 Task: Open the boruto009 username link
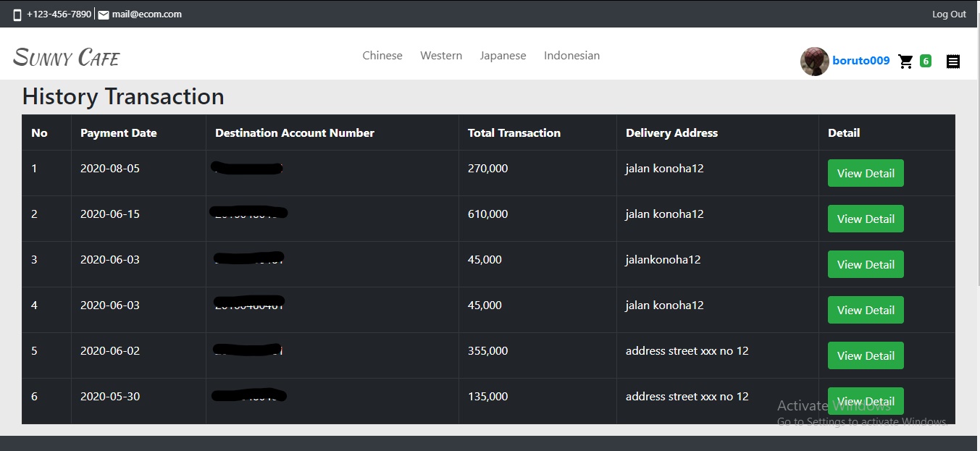click(x=860, y=61)
